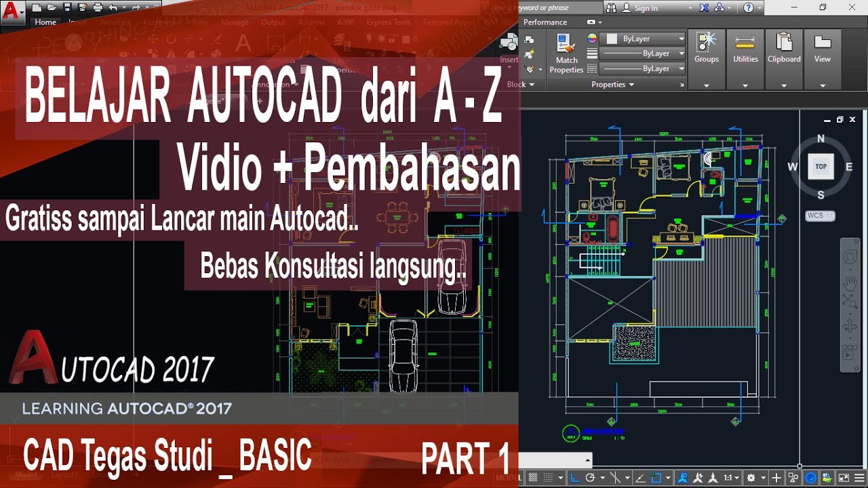This screenshot has height=488, width=868.
Task: Click the ShowMotion navigation bar icon
Action: 850,352
